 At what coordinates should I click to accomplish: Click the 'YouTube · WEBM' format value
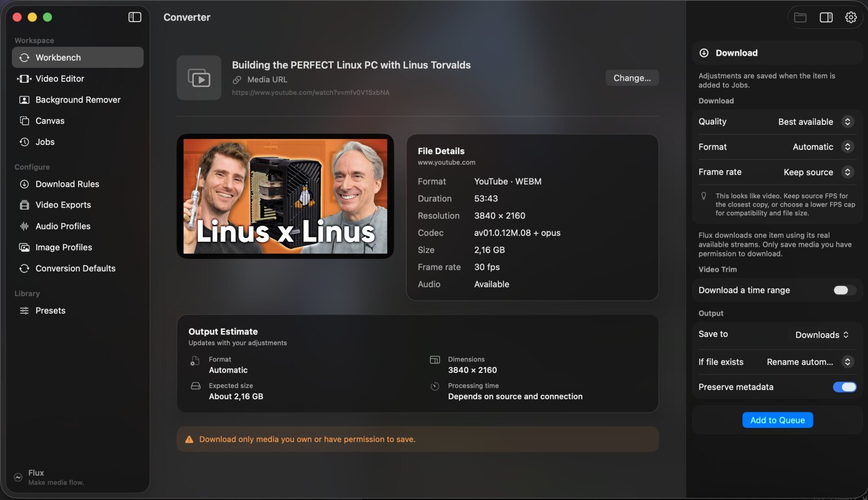pyautogui.click(x=508, y=182)
